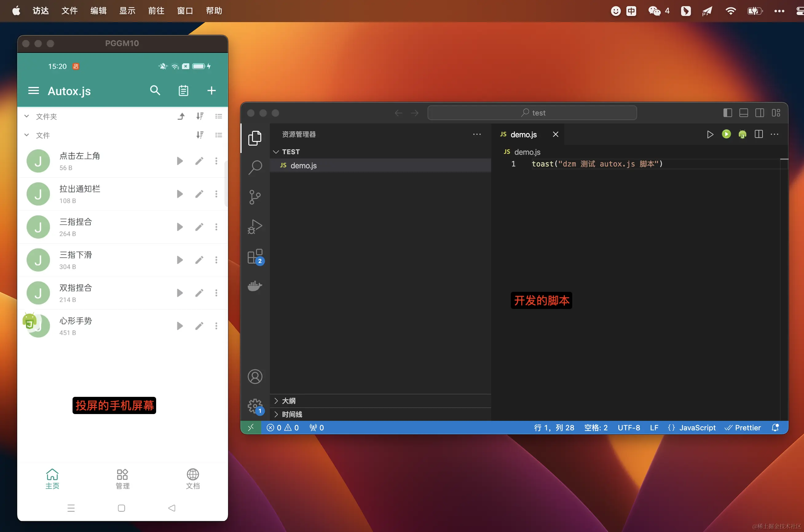Tap the Android home square button

121,508
